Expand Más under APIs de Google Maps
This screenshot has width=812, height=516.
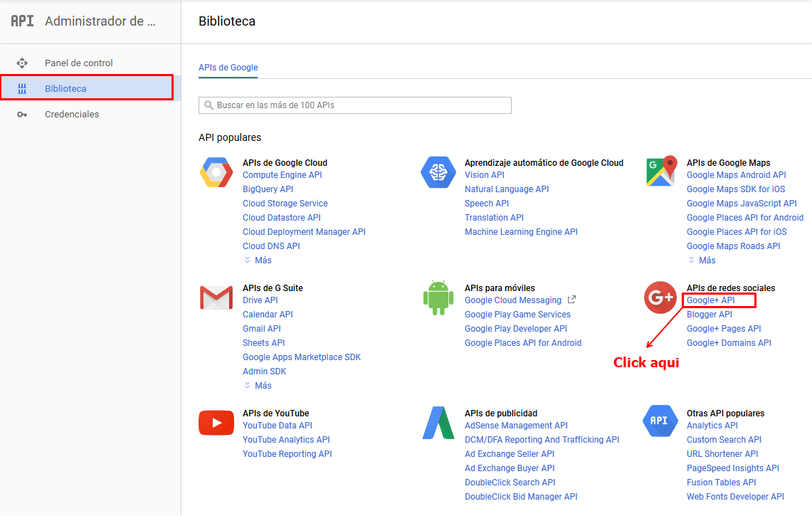[x=702, y=260]
